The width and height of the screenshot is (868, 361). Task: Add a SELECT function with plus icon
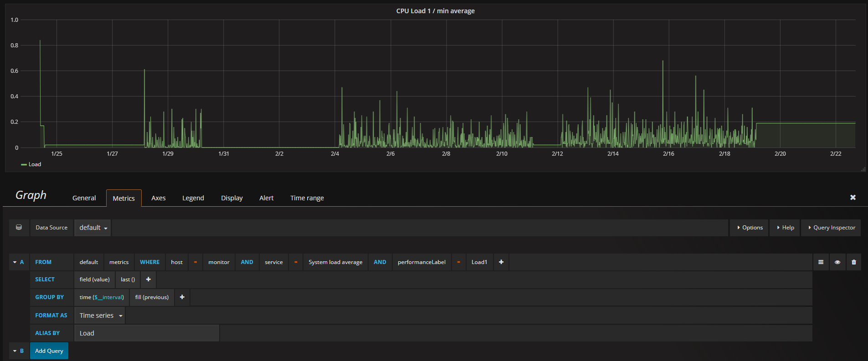point(149,280)
